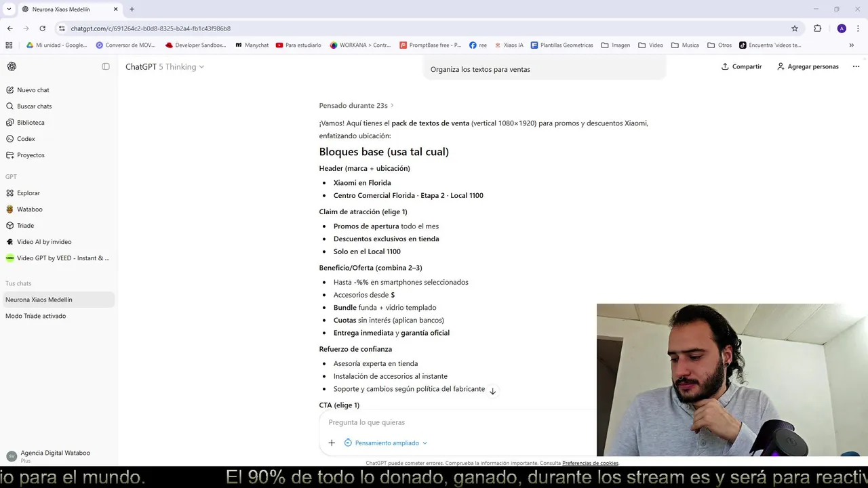Open conversation options three-dot menu

[x=856, y=66]
